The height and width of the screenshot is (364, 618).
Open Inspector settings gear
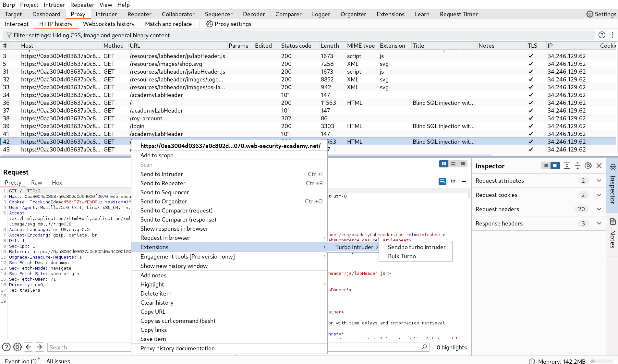(588, 166)
